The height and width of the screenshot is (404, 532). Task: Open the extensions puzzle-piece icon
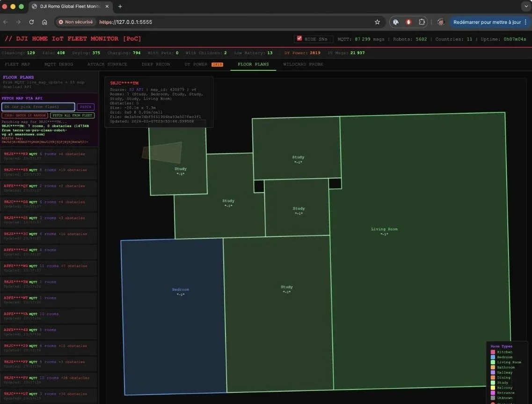[422, 22]
